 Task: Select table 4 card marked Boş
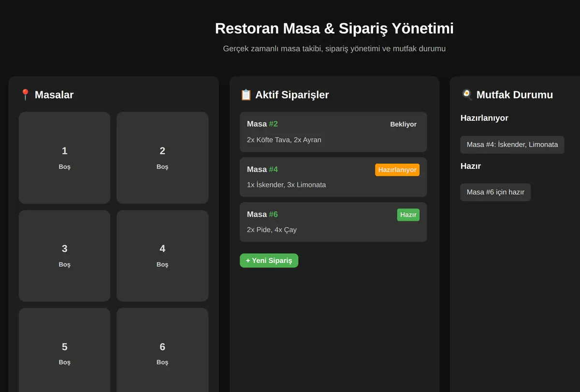click(x=162, y=256)
